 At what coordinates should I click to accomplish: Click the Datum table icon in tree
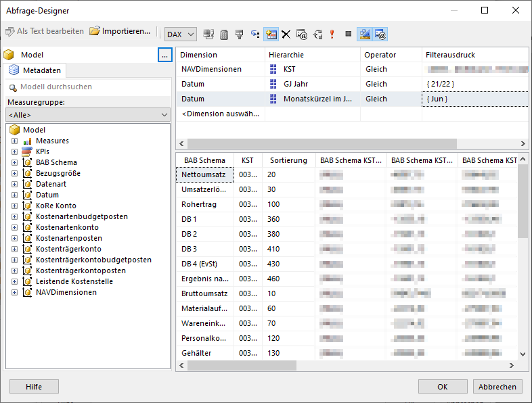coord(27,195)
